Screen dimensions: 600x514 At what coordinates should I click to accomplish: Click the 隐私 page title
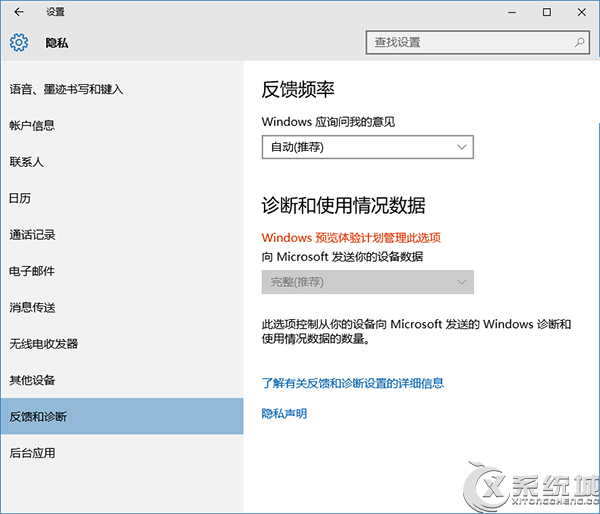coord(57,43)
